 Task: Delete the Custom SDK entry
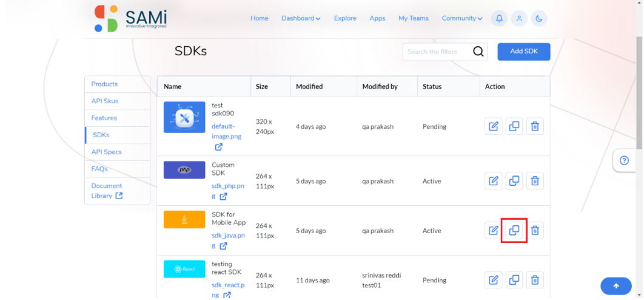[x=535, y=180]
